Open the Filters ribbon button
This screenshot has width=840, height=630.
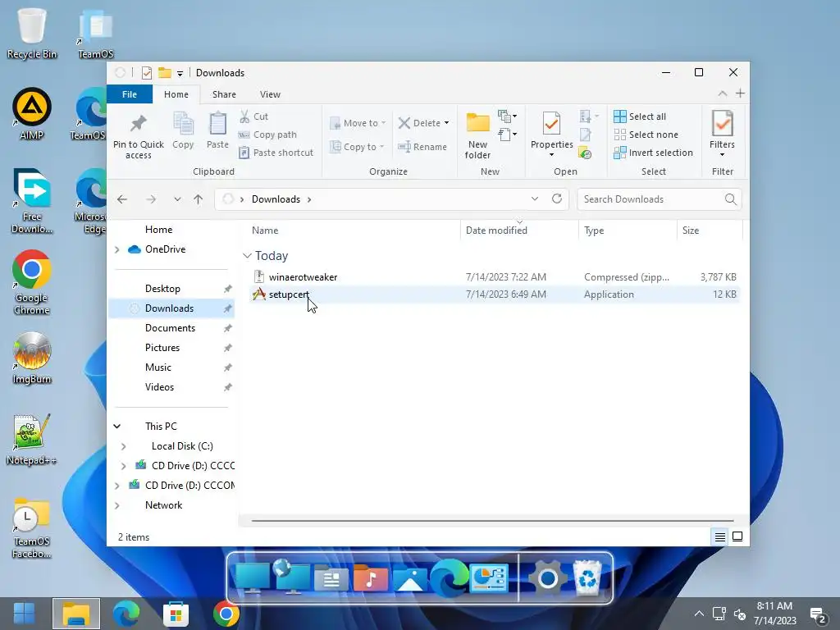pyautogui.click(x=722, y=134)
